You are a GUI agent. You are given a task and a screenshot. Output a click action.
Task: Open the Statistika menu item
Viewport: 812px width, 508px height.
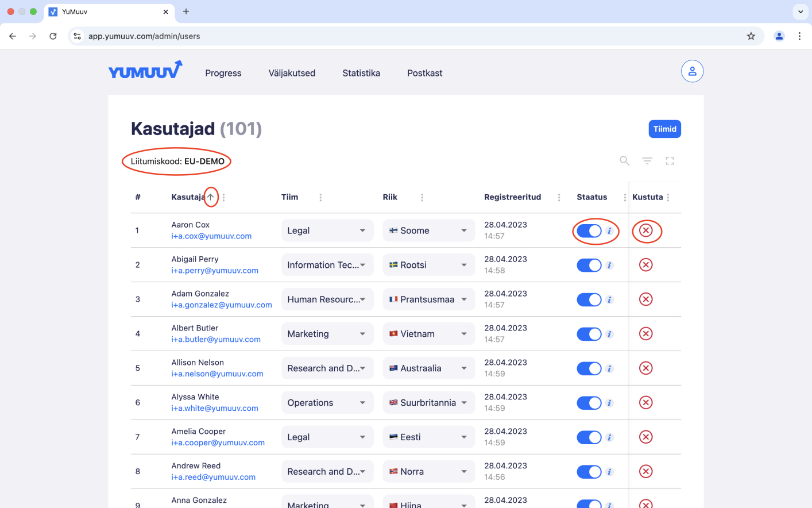click(x=361, y=73)
